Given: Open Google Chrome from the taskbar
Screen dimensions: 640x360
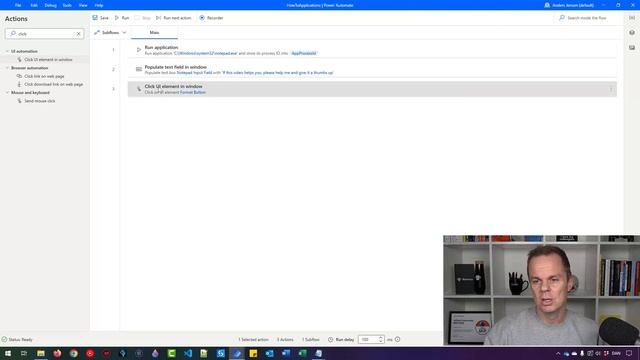Looking at the screenshot, I should tap(73, 353).
